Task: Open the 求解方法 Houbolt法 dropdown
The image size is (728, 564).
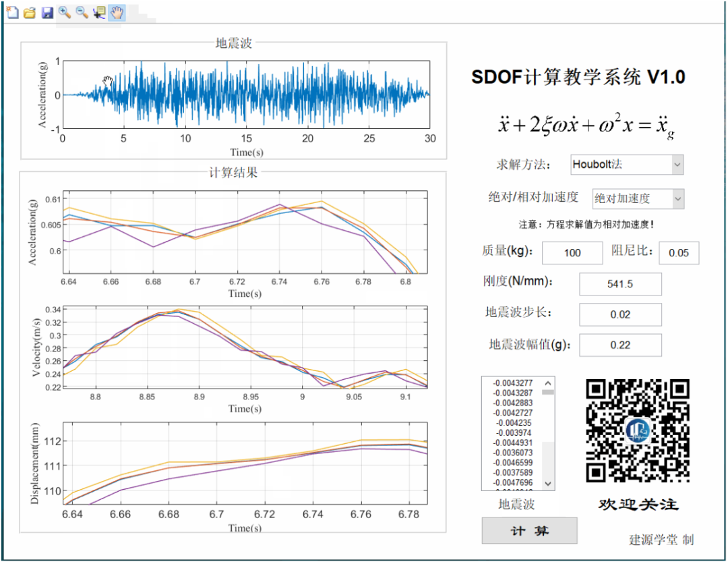Action: (627, 165)
